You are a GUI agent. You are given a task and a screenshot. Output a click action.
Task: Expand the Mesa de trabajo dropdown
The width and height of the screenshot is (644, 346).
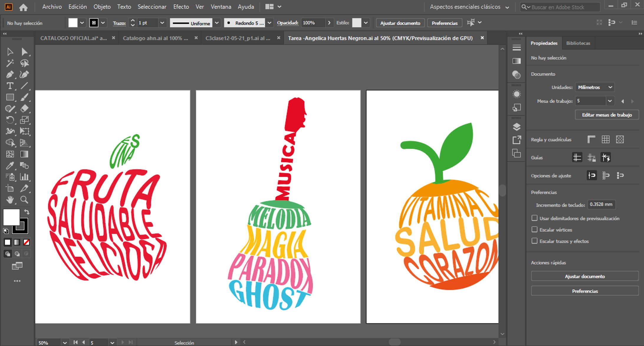click(x=609, y=101)
